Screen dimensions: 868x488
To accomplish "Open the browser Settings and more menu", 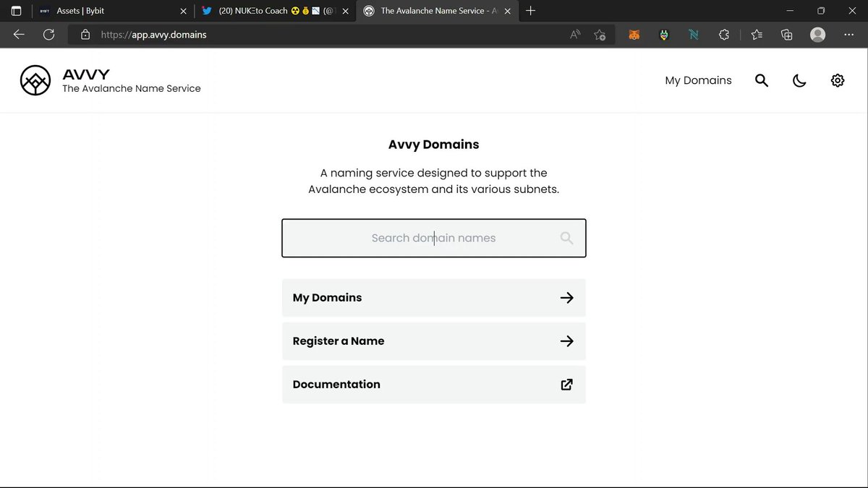I will point(849,35).
